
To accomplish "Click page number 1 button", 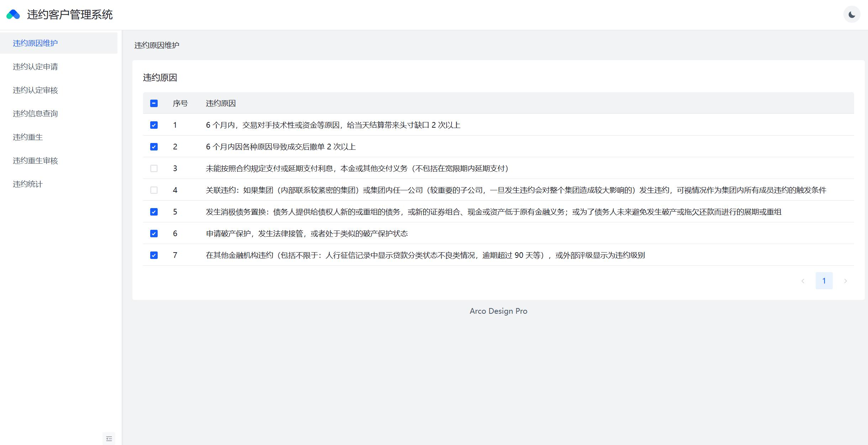I will click(x=824, y=281).
